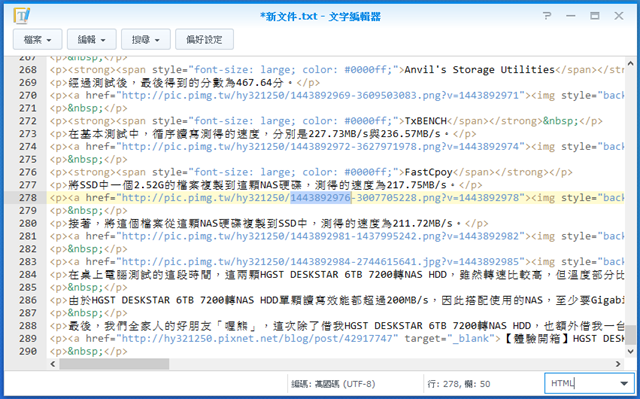Click the URL ending 3627971978.png on line 274
Viewport: 640px width, 399px height.
[x=320, y=146]
